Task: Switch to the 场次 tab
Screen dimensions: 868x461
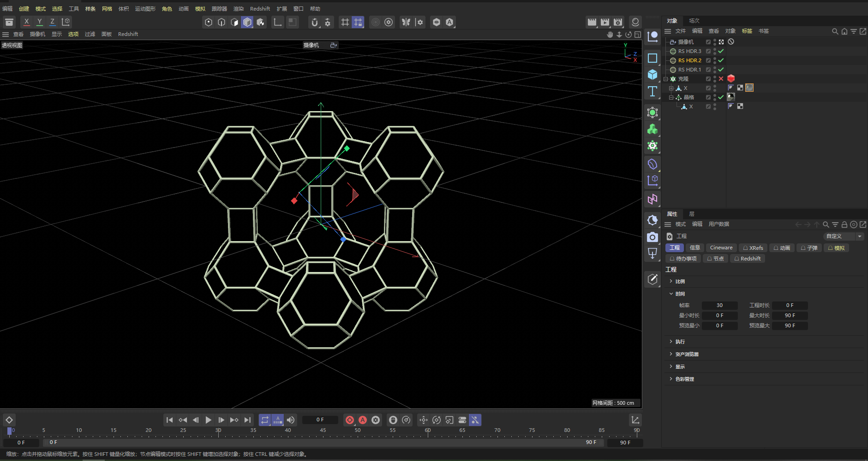Action: click(x=694, y=21)
